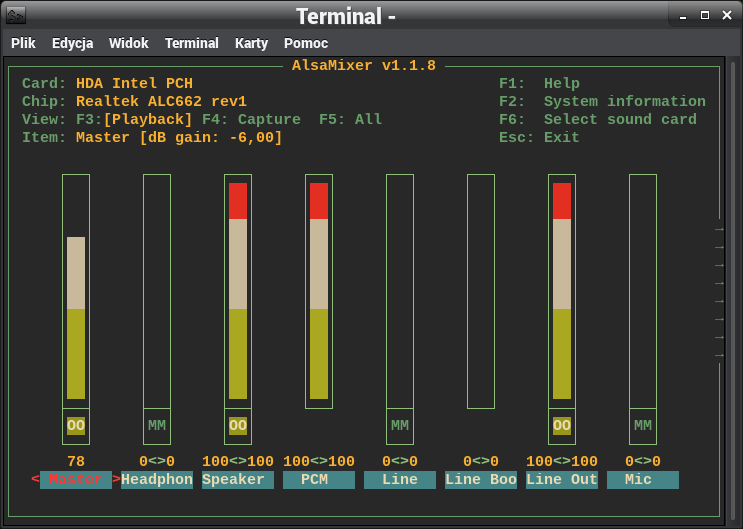
Task: Click the Item Master dB gain text
Action: tap(179, 137)
